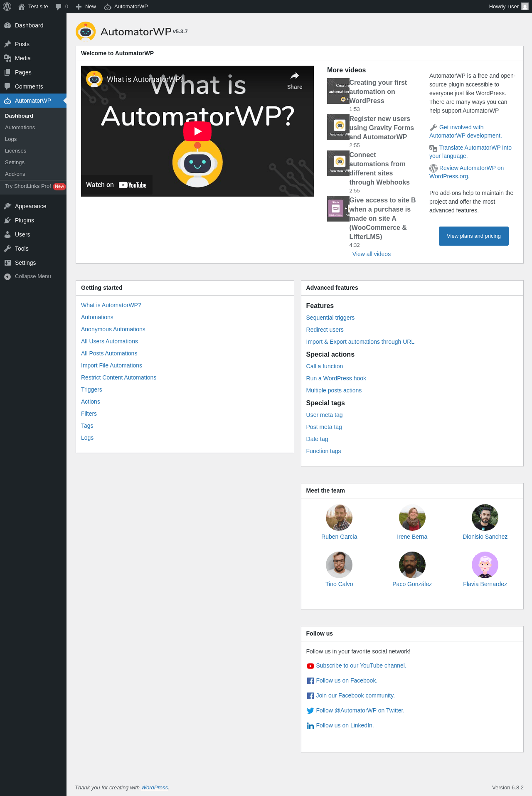This screenshot has width=532, height=796.
Task: Open Try ShortLinks Pro! in the submenu
Action: 28,186
